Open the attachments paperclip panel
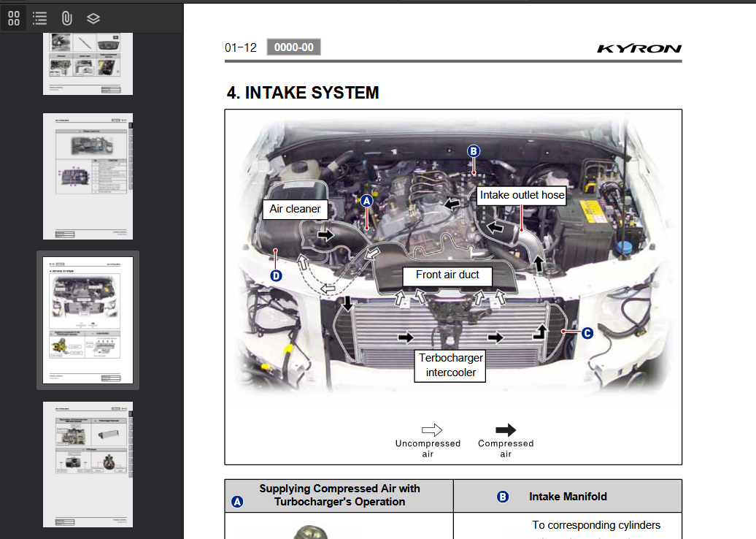The width and height of the screenshot is (756, 539). click(x=66, y=18)
